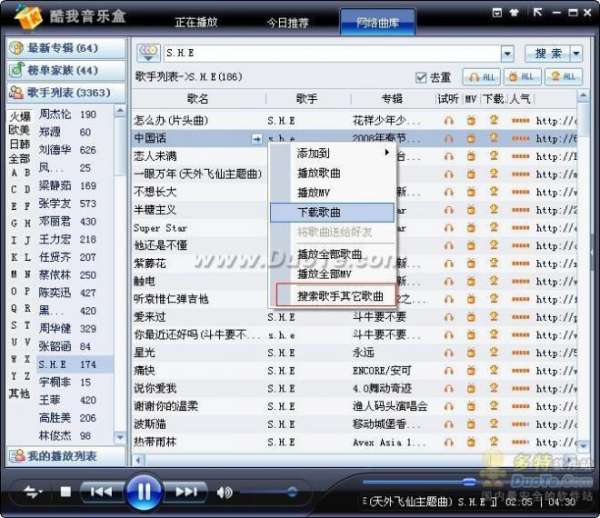Viewport: 600px width, 518px height.
Task: Select song row 热带雨林
Action: pyautogui.click(x=354, y=442)
